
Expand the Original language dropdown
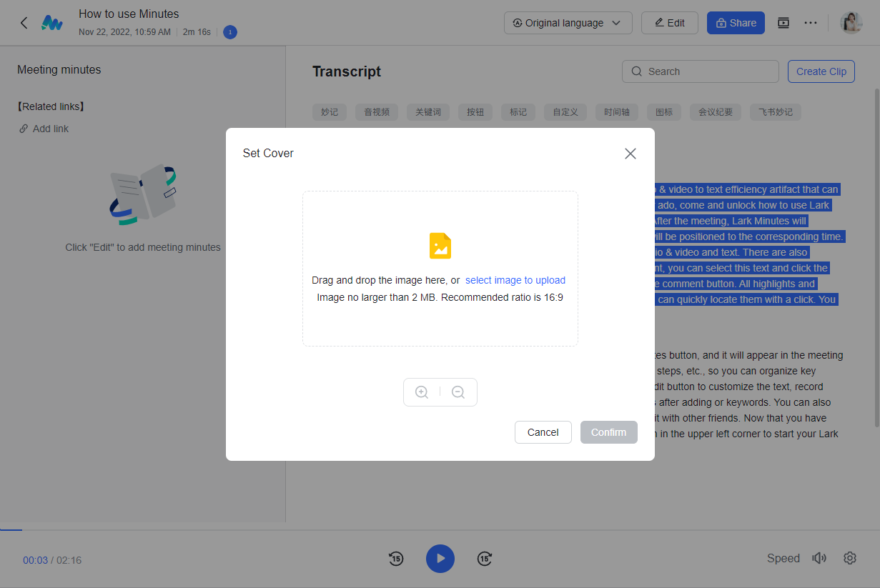pyautogui.click(x=568, y=23)
